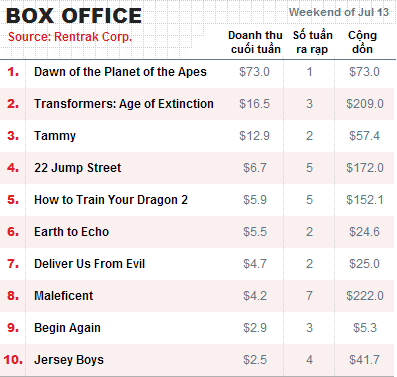Screen dimensions: 397x377
Task: Click the Maleficent movie title
Action: tap(64, 296)
